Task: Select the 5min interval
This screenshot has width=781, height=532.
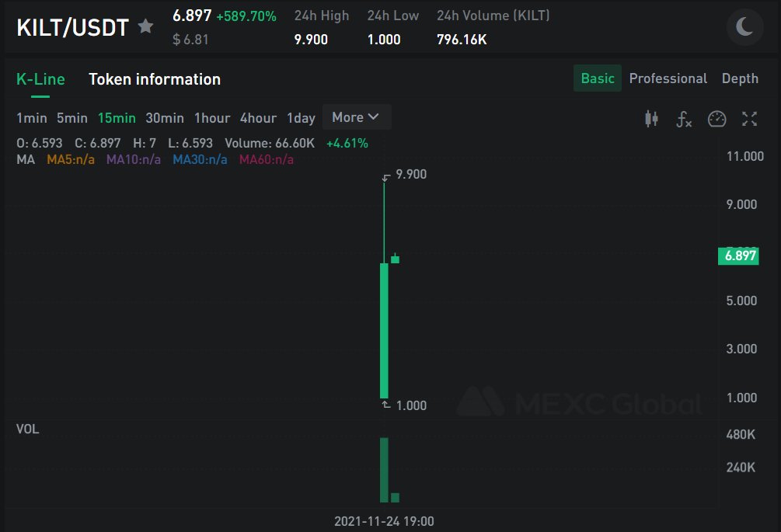Action: tap(71, 118)
